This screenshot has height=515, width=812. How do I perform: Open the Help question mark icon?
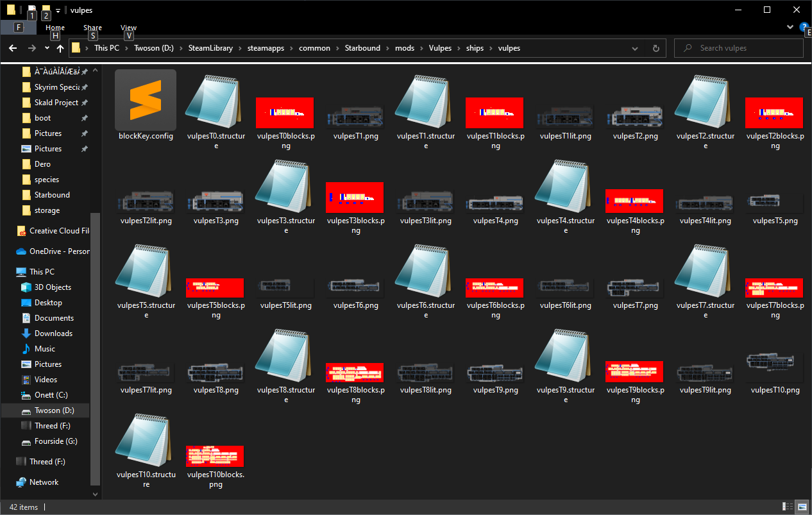804,27
